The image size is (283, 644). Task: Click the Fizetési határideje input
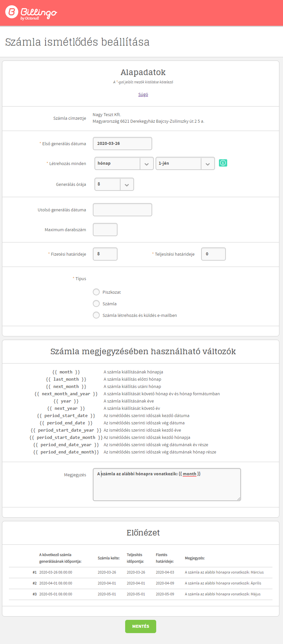[105, 254]
